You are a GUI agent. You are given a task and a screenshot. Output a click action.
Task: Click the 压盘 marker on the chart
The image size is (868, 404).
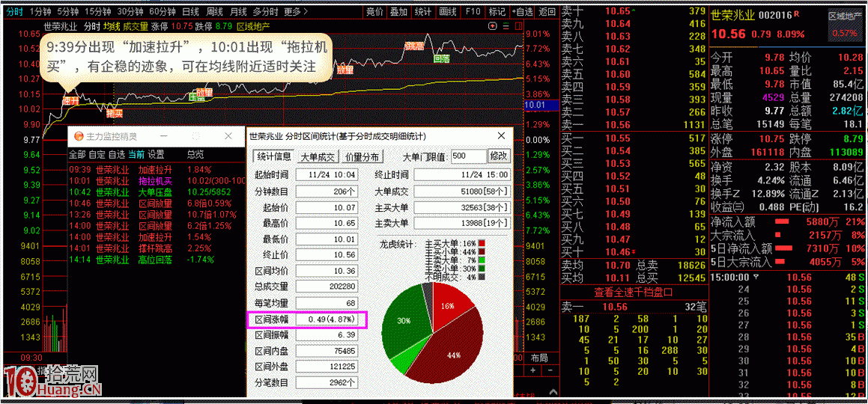click(197, 97)
